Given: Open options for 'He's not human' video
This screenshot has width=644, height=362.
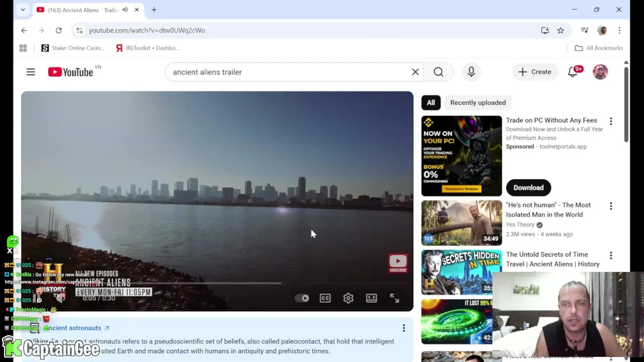Looking at the screenshot, I should click(x=611, y=206).
